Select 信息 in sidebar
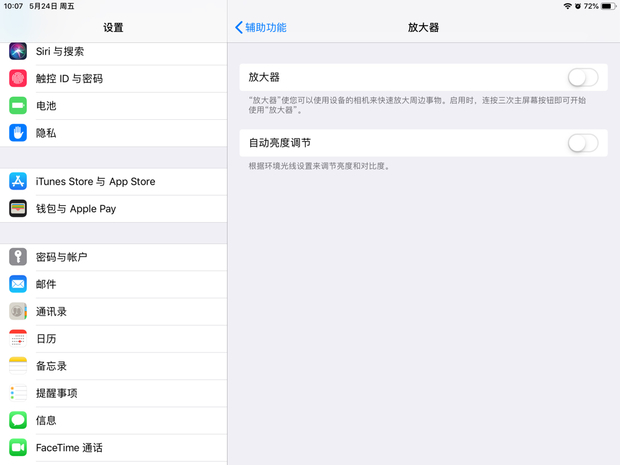This screenshot has width=620, height=465. (x=113, y=420)
